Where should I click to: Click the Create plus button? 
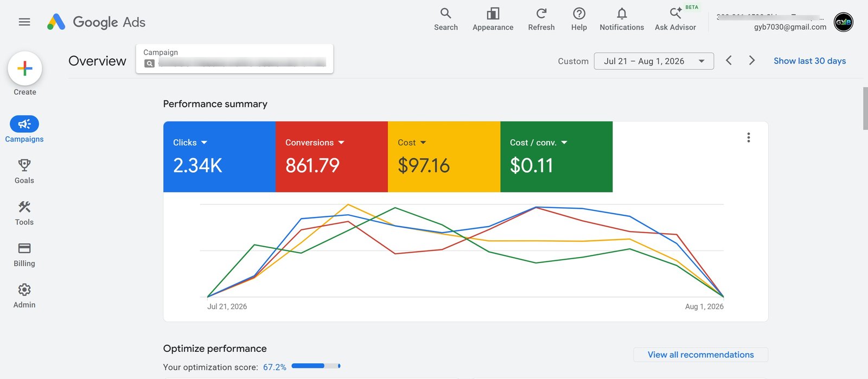(x=25, y=69)
